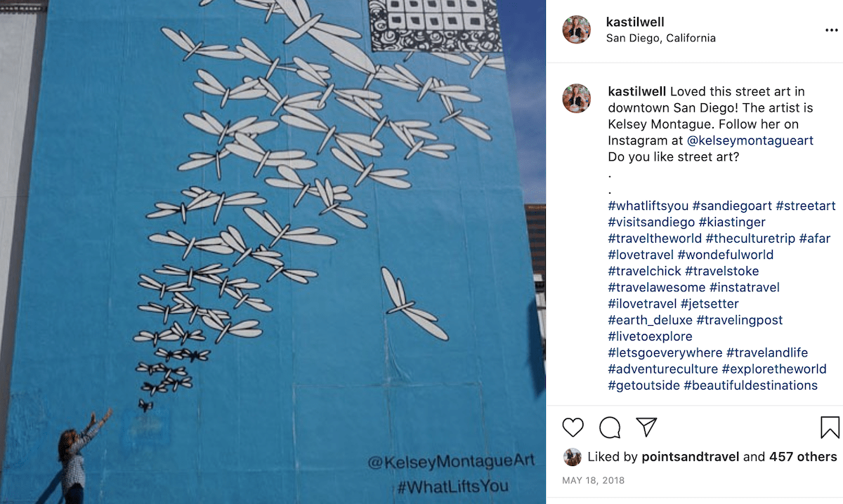Open the #beautifuldestinations hashtag
The height and width of the screenshot is (504, 843).
[x=750, y=385]
